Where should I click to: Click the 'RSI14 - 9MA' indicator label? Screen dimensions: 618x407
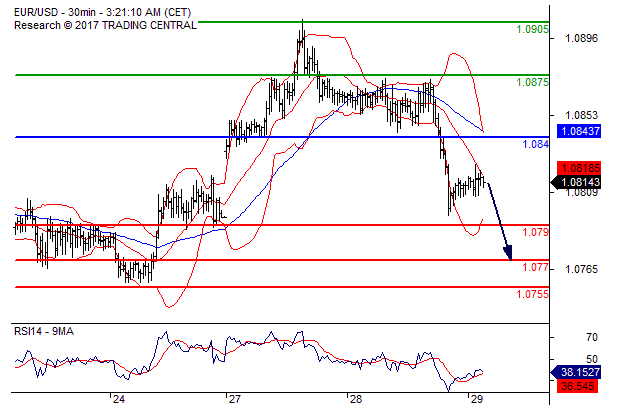pos(44,331)
